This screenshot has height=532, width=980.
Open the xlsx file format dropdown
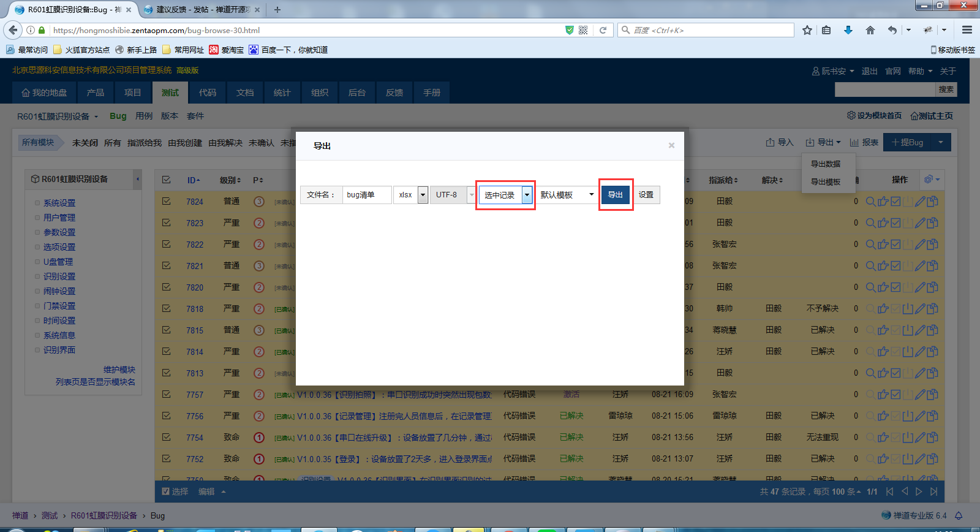(x=410, y=195)
